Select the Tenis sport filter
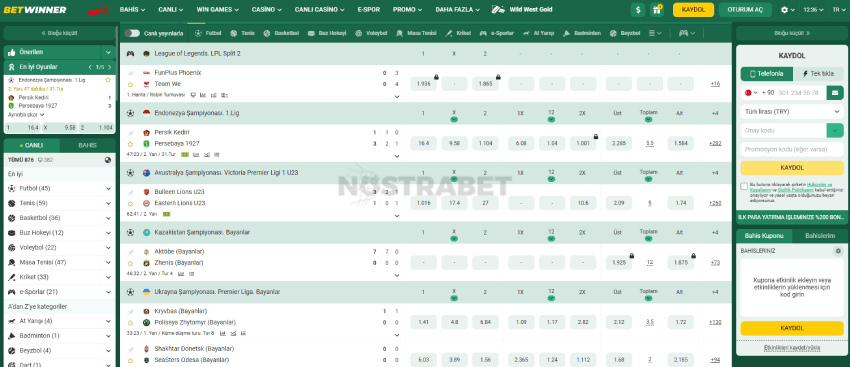Screen dimensions: 850x367 coord(242,33)
